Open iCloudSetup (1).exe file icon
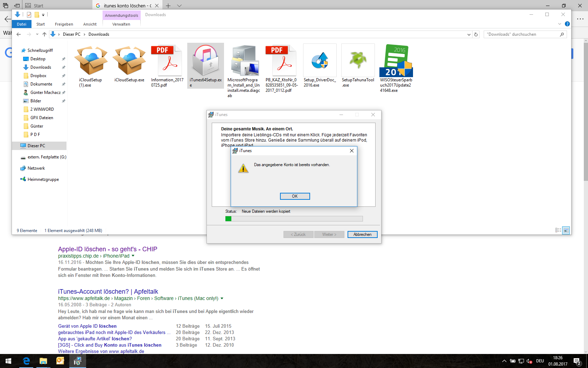This screenshot has width=588, height=368. point(91,61)
